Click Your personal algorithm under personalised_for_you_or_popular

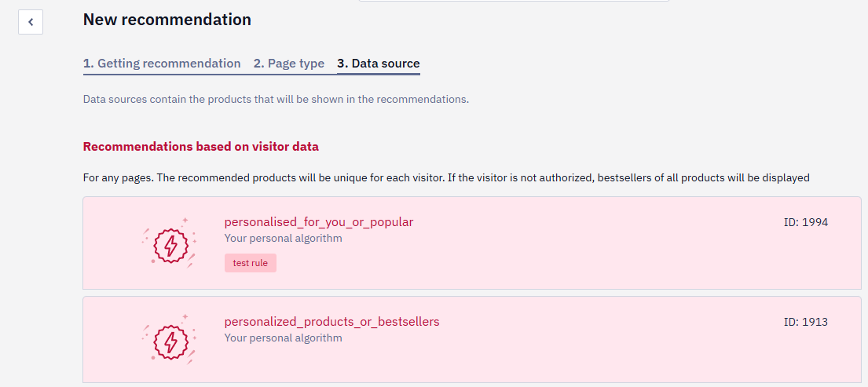[x=283, y=239]
